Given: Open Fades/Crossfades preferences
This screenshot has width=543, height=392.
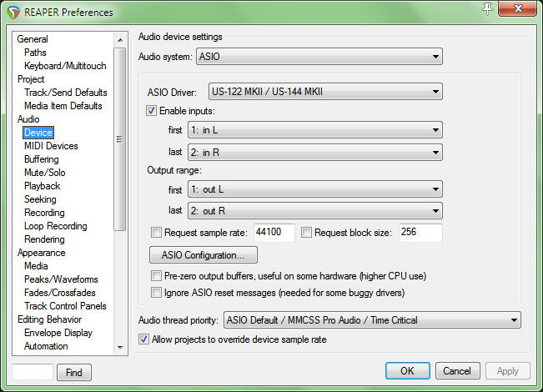Looking at the screenshot, I should (x=59, y=293).
